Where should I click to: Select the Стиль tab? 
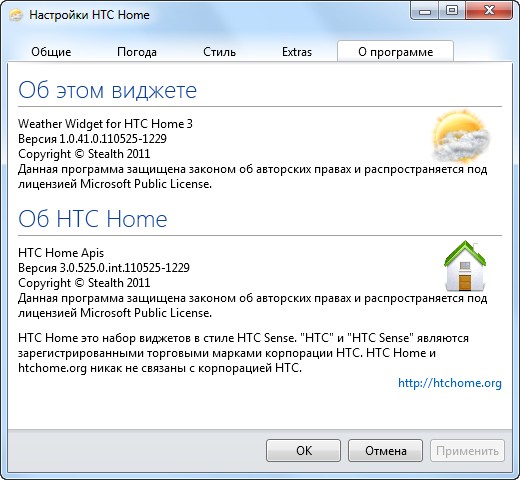pyautogui.click(x=219, y=52)
